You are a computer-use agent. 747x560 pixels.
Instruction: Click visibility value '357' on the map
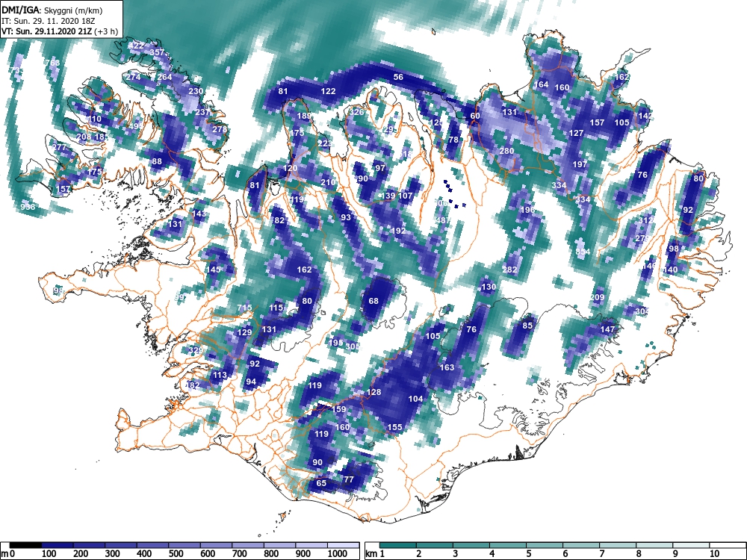(x=157, y=52)
